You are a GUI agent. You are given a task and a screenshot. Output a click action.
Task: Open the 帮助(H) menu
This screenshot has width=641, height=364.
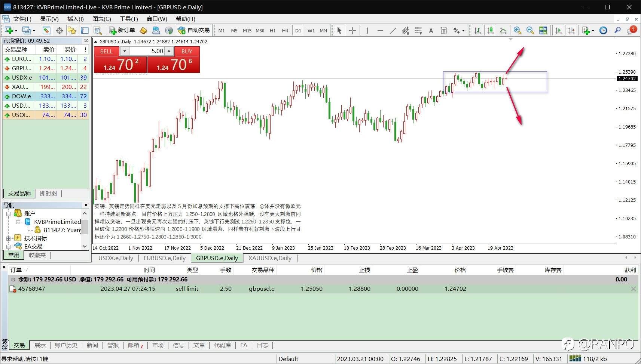[x=185, y=19]
